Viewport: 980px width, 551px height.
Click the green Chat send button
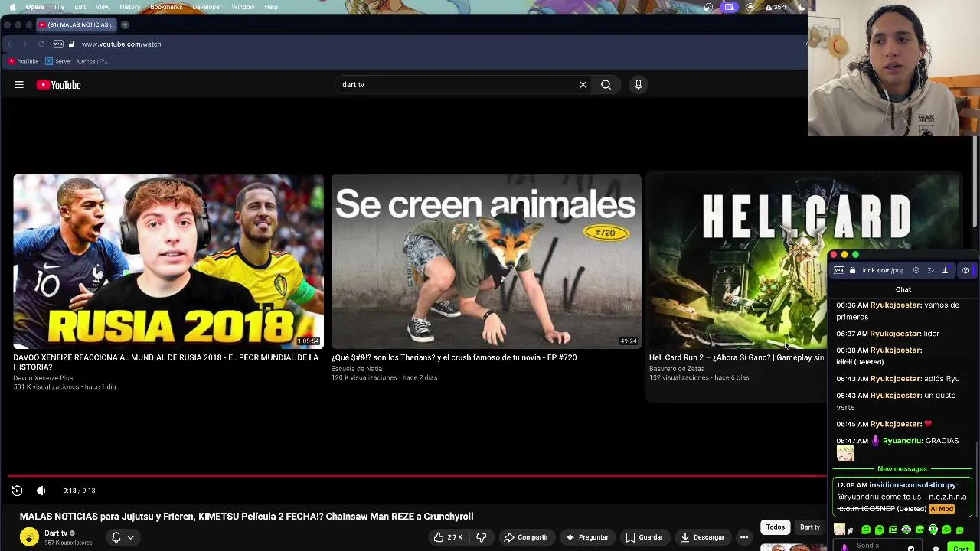tap(961, 548)
